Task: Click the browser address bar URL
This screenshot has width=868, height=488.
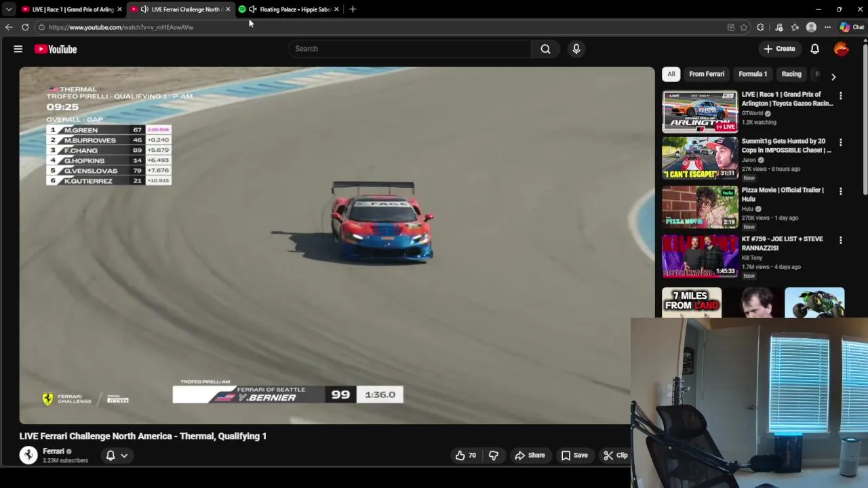Action: click(121, 27)
